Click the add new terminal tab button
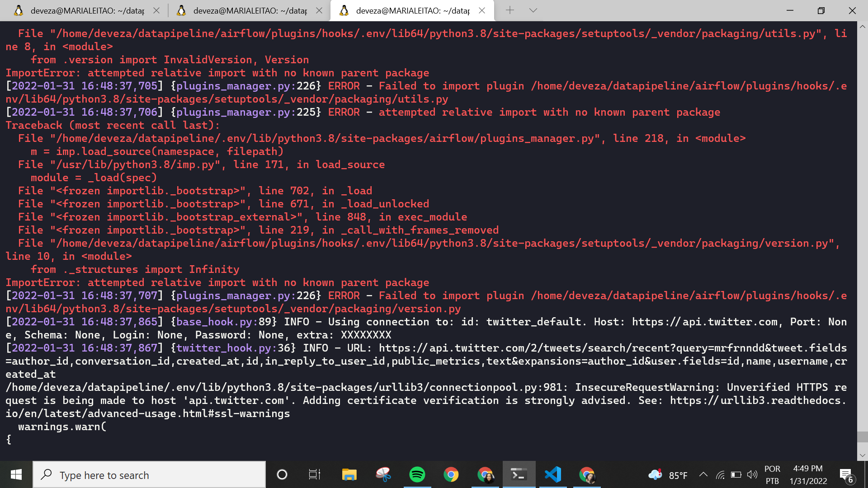Image resolution: width=868 pixels, height=488 pixels. [509, 11]
